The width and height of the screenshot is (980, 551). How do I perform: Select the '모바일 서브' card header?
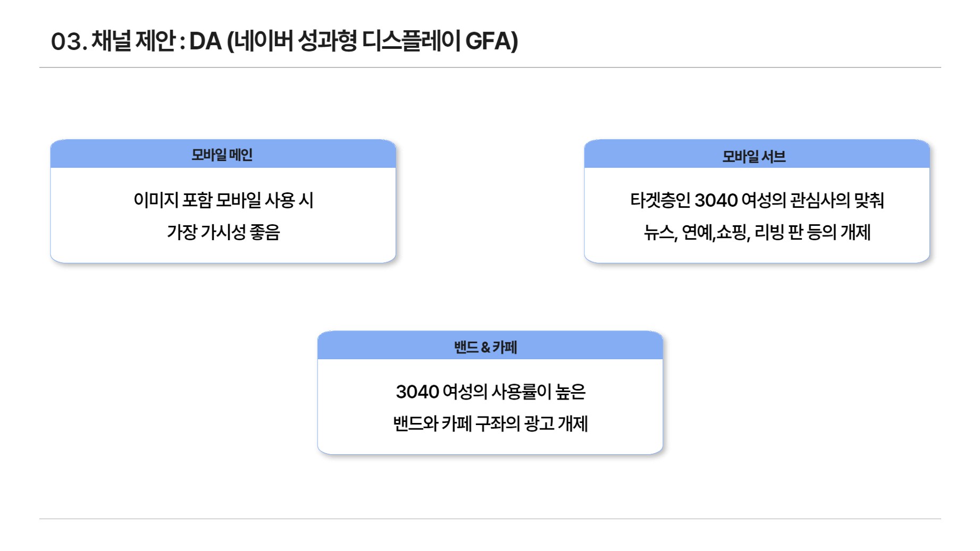tap(757, 155)
